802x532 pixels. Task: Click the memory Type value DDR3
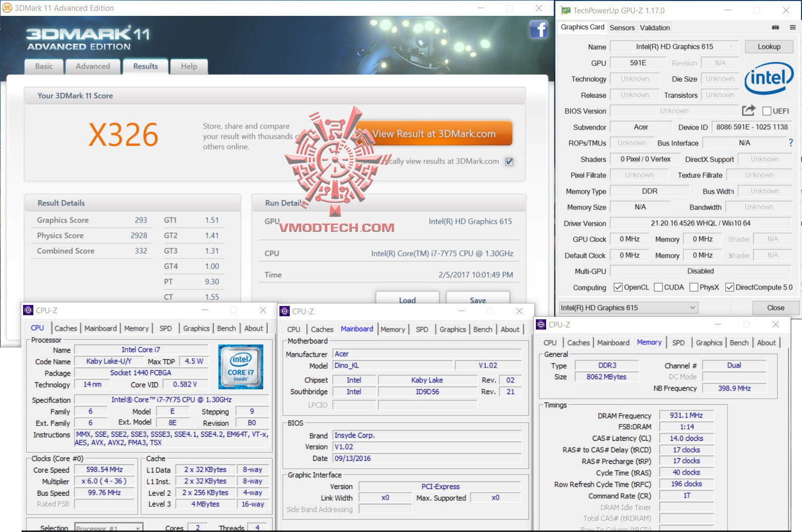[607, 365]
